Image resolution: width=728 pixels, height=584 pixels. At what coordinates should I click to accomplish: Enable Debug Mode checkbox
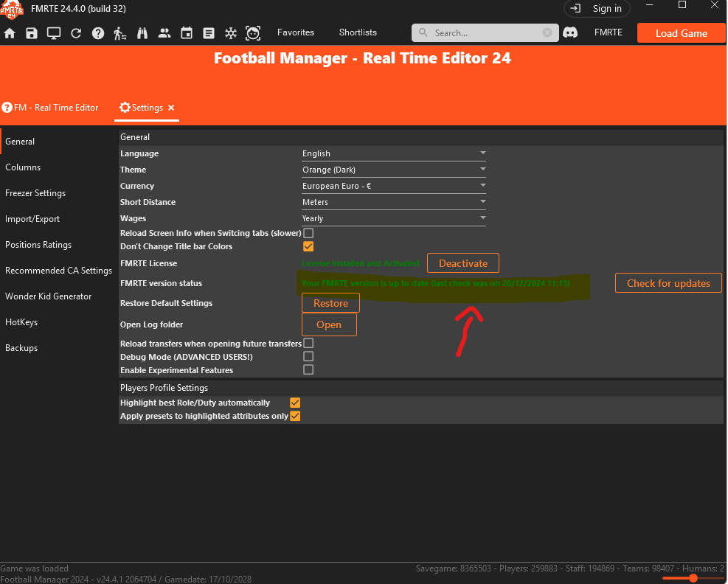pyautogui.click(x=308, y=357)
